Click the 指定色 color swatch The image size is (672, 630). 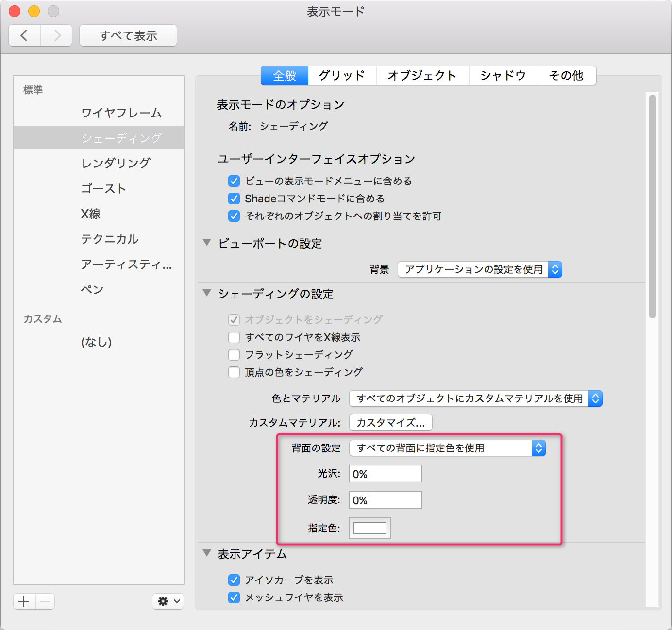tap(370, 528)
